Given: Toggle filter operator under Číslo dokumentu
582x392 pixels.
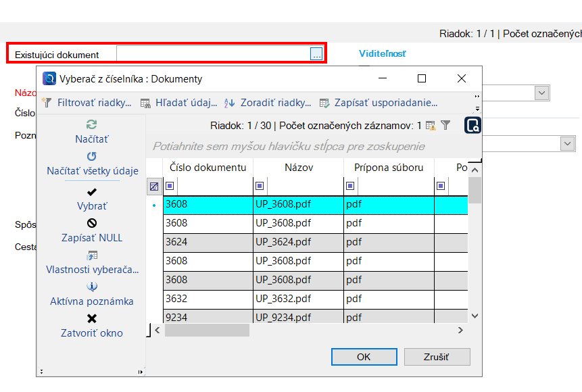Looking at the screenshot, I should point(170,186).
